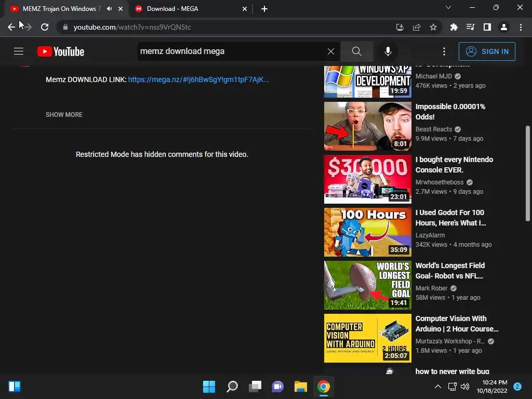532x399 pixels.
Task: Switch to MEMZ Trojan On Windows tab
Action: [61, 9]
